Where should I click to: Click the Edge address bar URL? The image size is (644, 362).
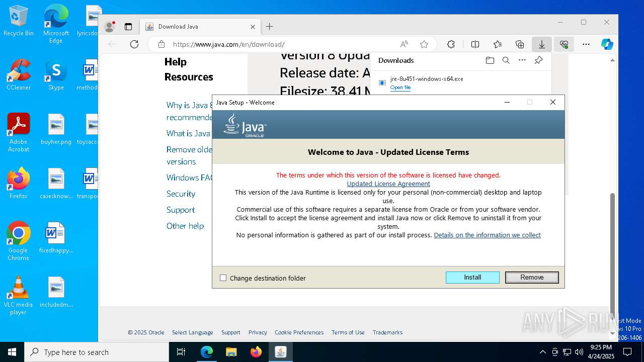(x=229, y=44)
